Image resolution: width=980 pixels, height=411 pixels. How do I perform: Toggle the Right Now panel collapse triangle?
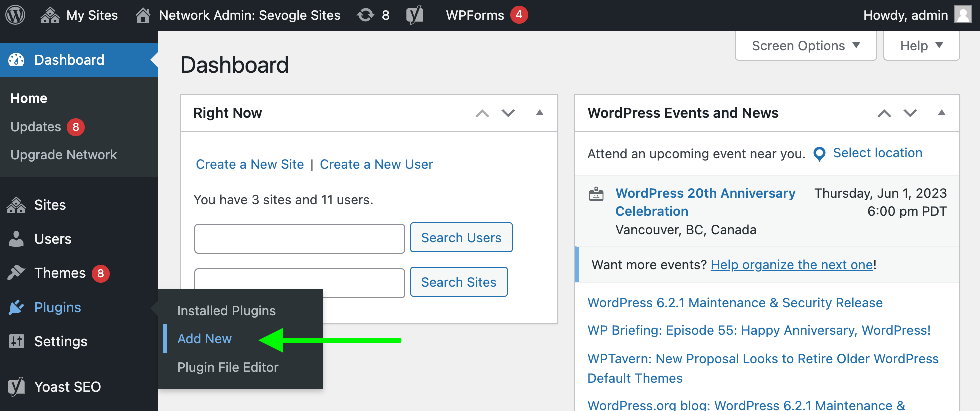pyautogui.click(x=539, y=113)
